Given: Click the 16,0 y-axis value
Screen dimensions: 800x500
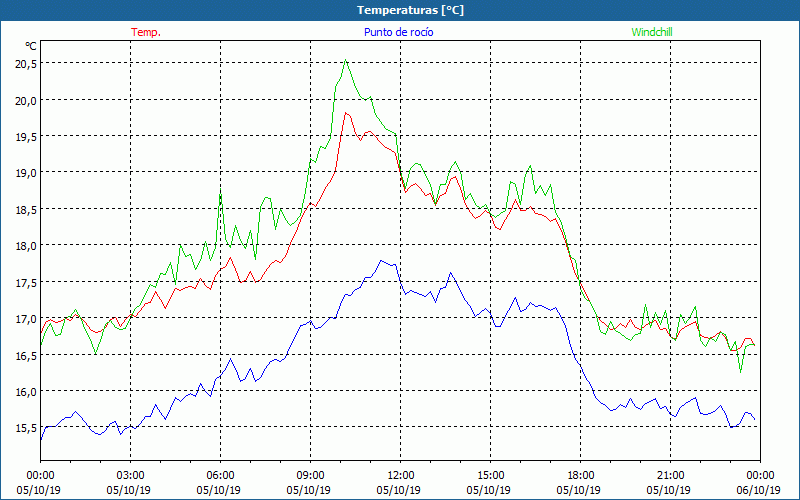Looking at the screenshot, I should (x=26, y=392).
